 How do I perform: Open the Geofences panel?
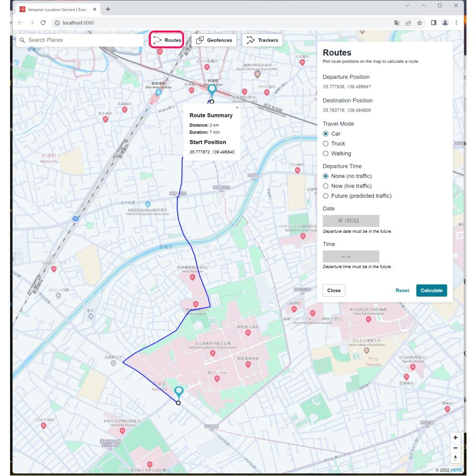pyautogui.click(x=214, y=40)
